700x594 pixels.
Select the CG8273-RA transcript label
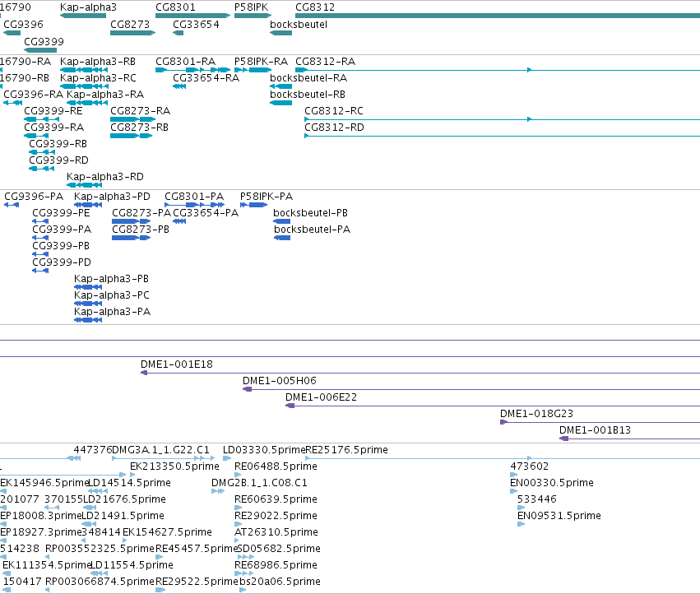pyautogui.click(x=140, y=110)
